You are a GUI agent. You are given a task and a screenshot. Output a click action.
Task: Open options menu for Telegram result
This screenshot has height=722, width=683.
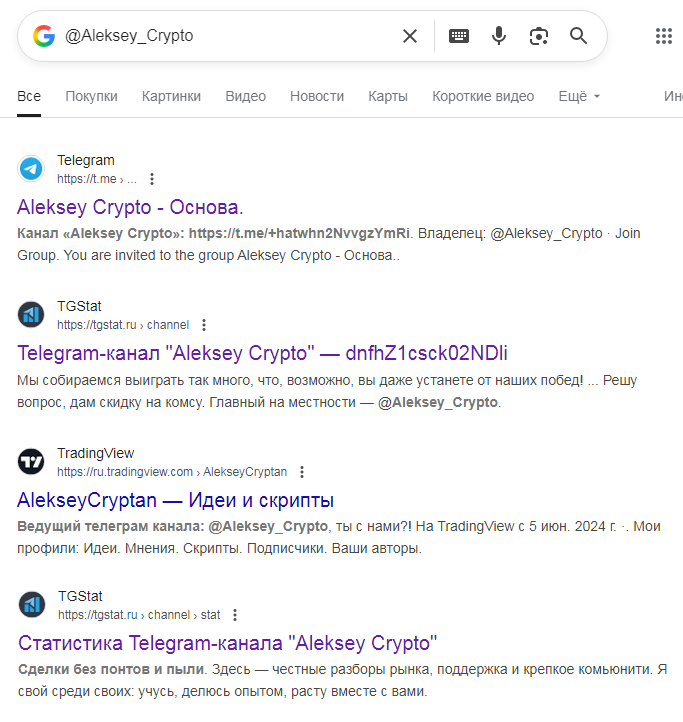point(152,179)
